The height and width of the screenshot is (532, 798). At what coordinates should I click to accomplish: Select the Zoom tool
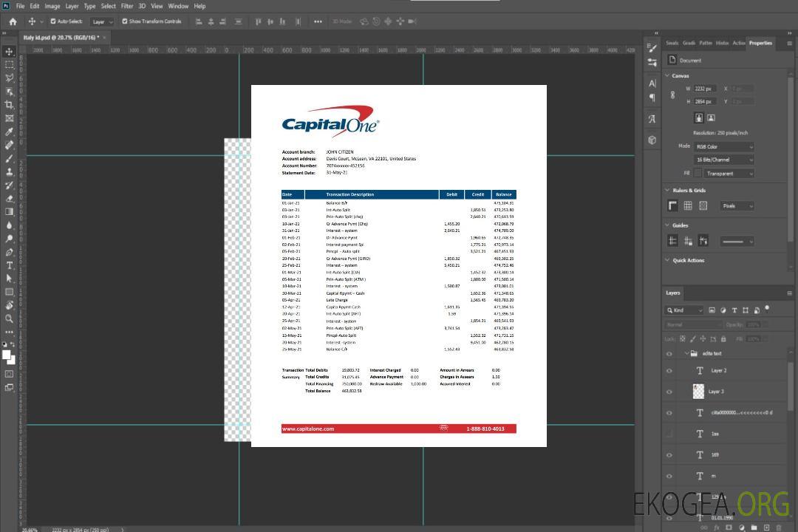(9, 318)
